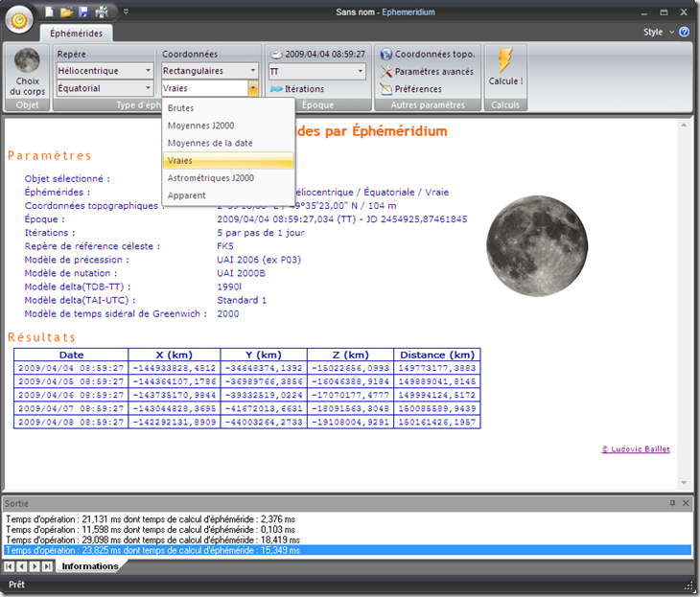This screenshot has height=597, width=700.
Task: Save the file with the floppy icon
Action: (83, 12)
